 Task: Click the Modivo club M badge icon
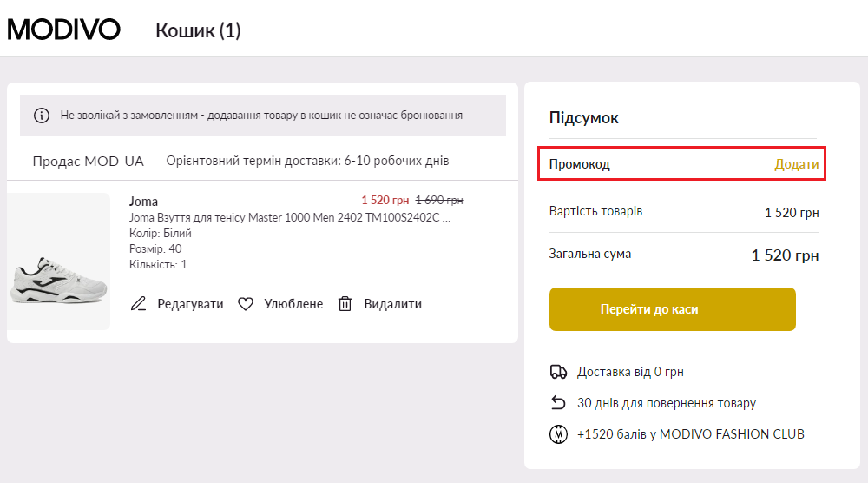558,433
